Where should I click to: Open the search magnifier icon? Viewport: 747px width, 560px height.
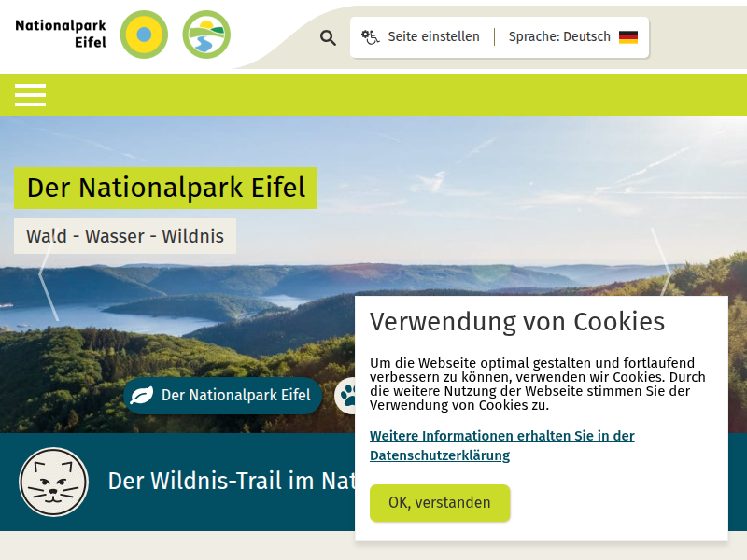pos(328,37)
